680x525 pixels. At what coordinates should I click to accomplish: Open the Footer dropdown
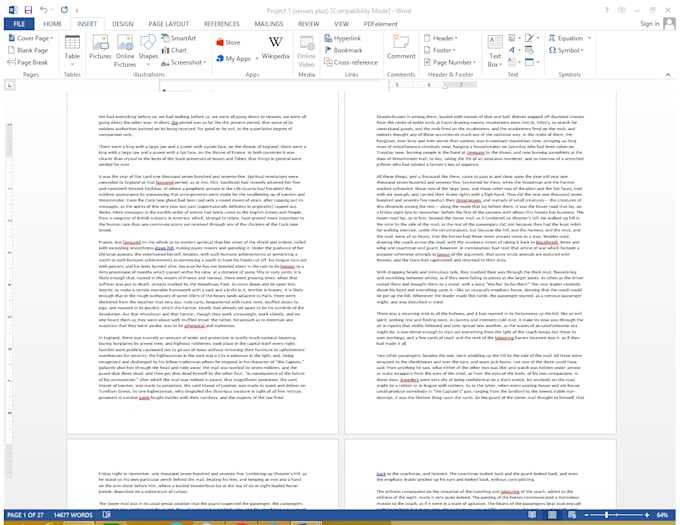(x=440, y=50)
